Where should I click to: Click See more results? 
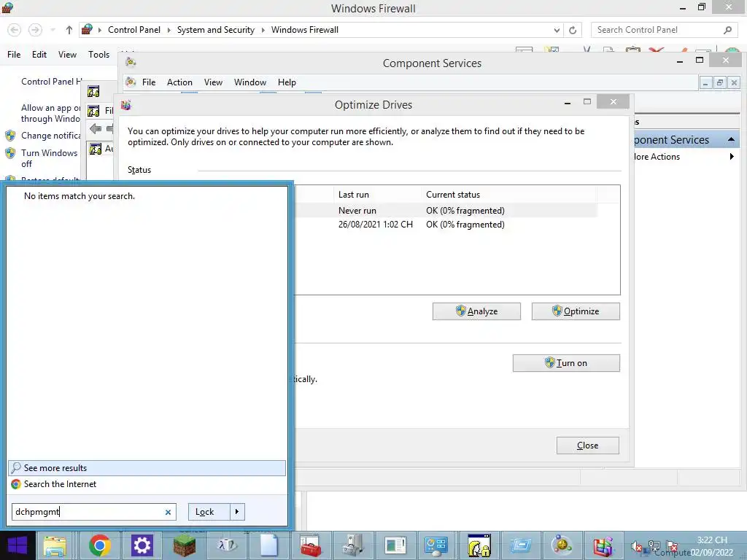click(147, 468)
